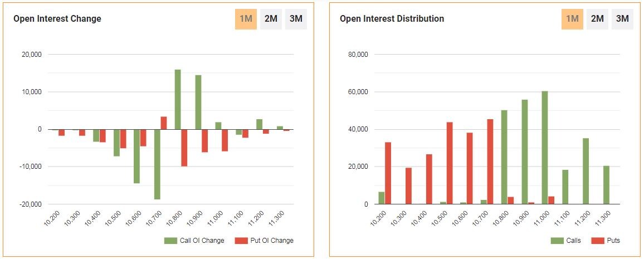Switch Open Interest Distribution to 2M
The image size is (644, 259).
pyautogui.click(x=597, y=19)
